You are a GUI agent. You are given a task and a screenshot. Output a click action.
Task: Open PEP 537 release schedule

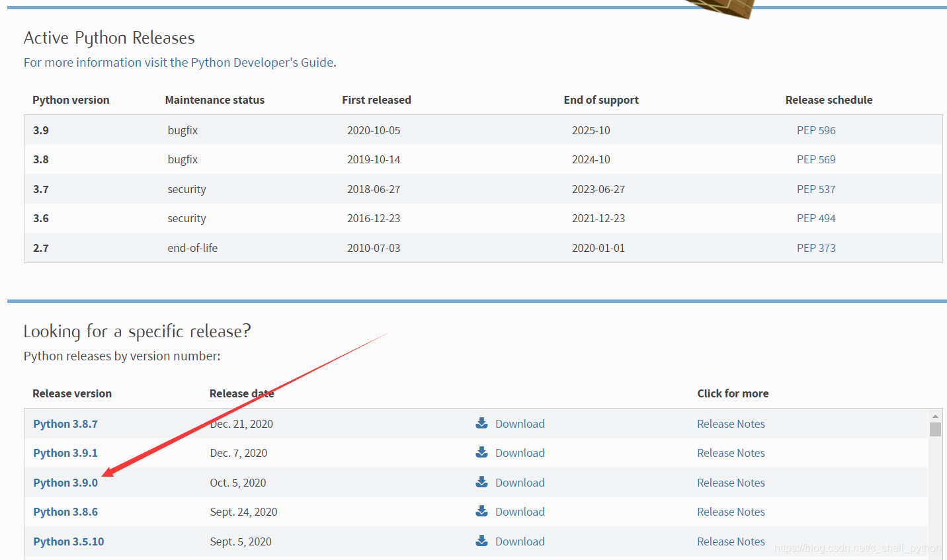click(816, 189)
